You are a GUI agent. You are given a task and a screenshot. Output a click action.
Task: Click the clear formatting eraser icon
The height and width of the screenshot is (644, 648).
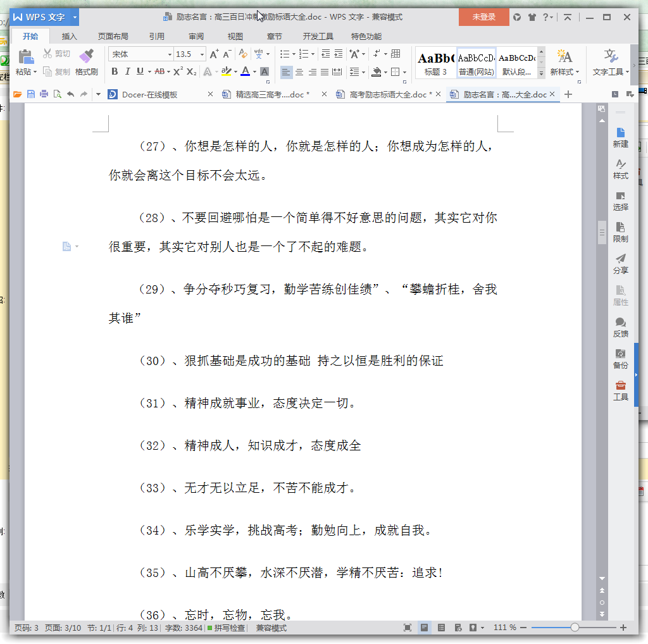[x=244, y=54]
